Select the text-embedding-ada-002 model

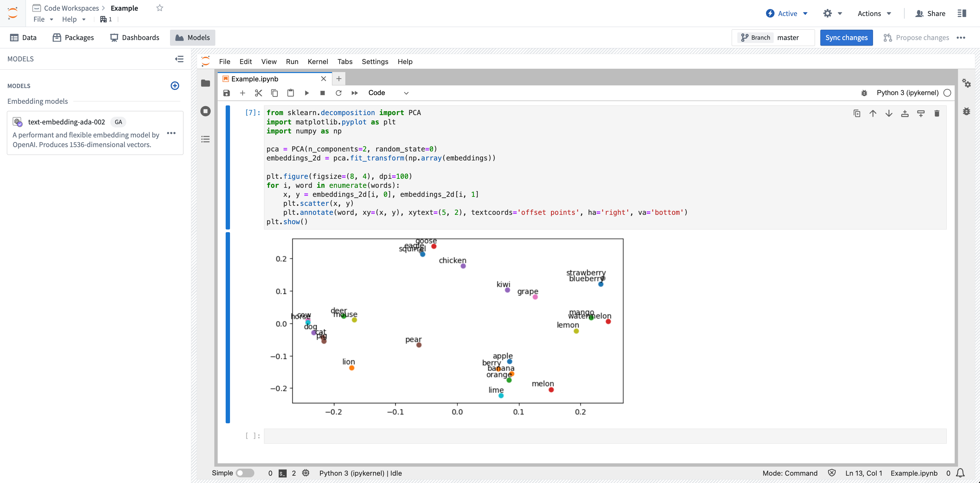[x=66, y=122]
